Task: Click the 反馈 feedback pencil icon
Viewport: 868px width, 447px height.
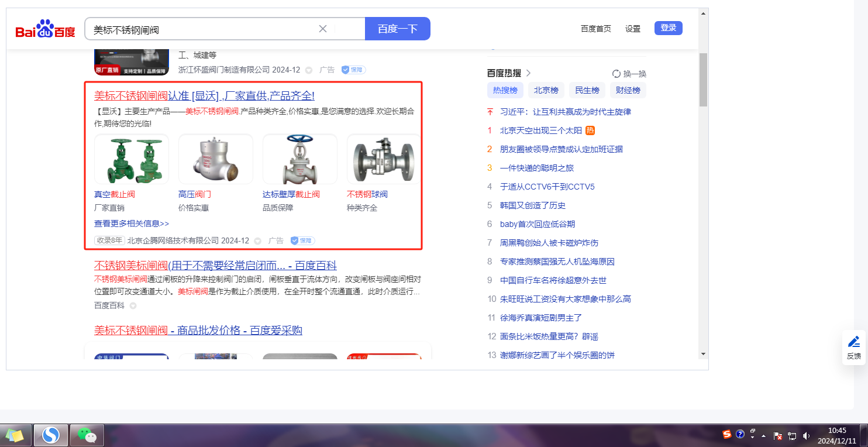Action: tap(854, 342)
